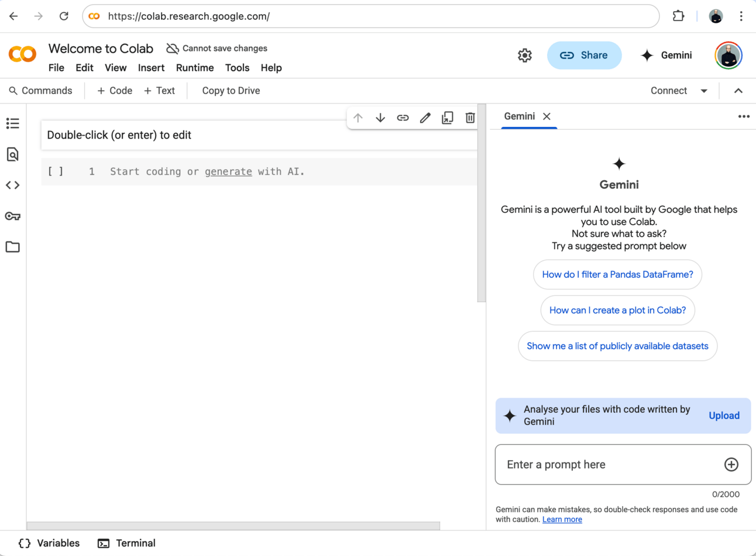Open Chrome profile avatar
The height and width of the screenshot is (556, 756).
pyautogui.click(x=716, y=16)
